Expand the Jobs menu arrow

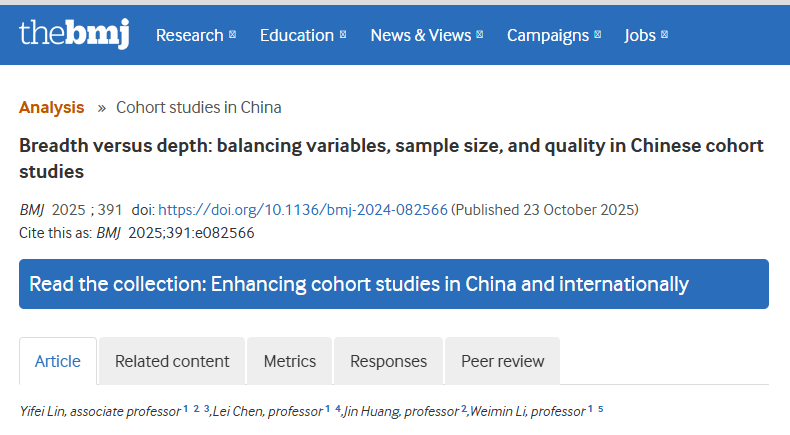(665, 35)
